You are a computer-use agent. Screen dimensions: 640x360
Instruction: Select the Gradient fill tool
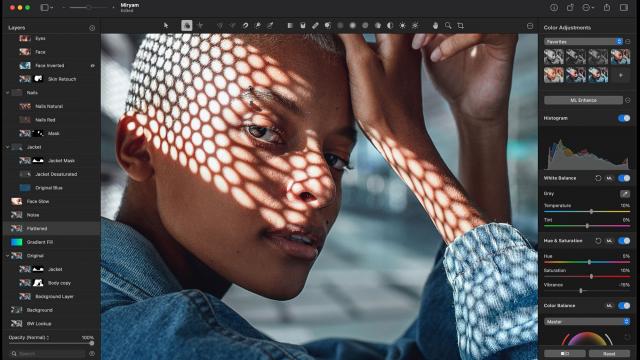pyautogui.click(x=290, y=25)
